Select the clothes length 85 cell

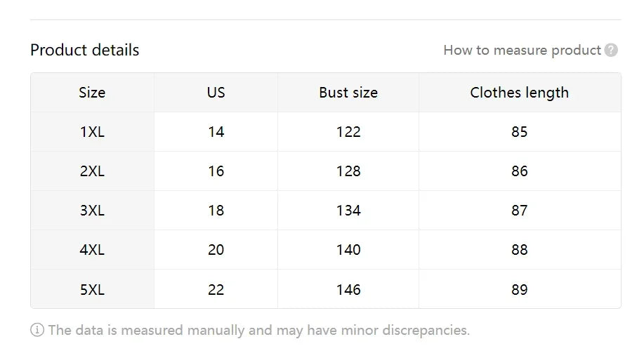519,132
